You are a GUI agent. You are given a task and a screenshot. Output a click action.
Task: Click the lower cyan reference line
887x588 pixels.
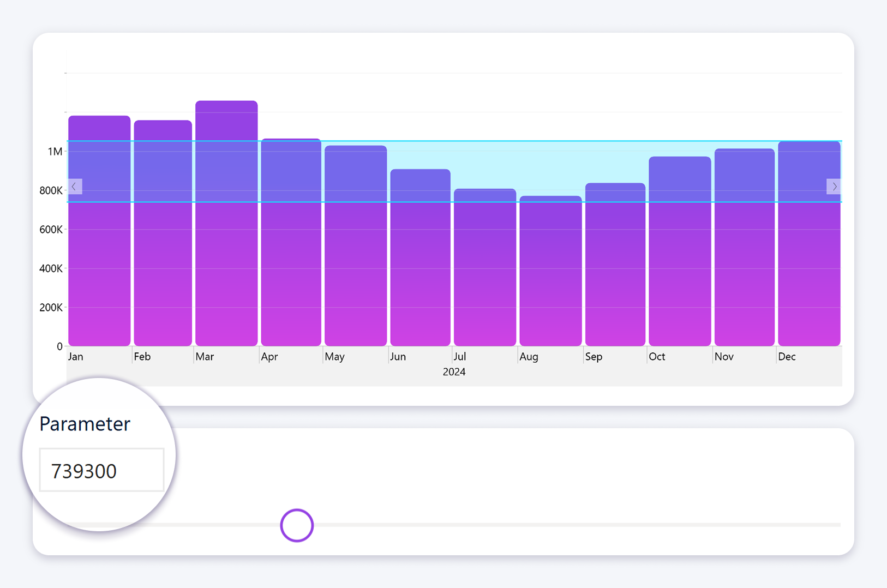click(454, 202)
